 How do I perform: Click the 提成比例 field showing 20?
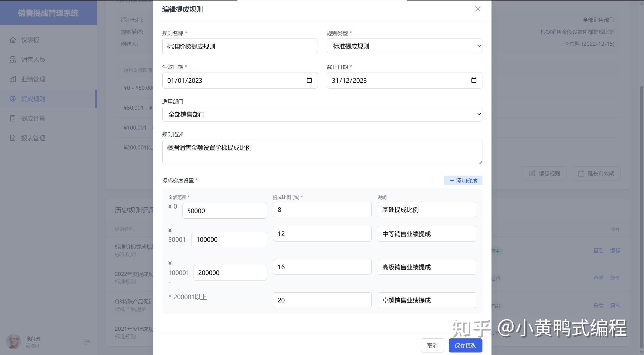tap(322, 300)
